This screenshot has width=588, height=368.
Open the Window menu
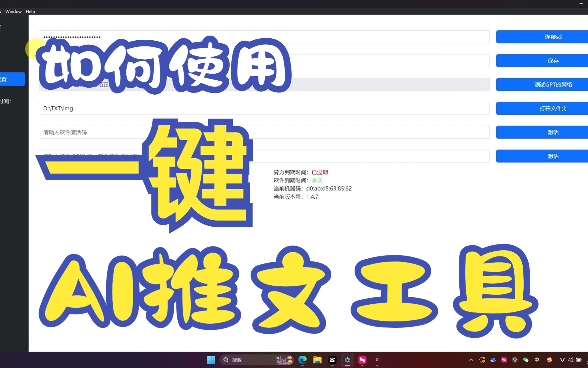point(13,11)
